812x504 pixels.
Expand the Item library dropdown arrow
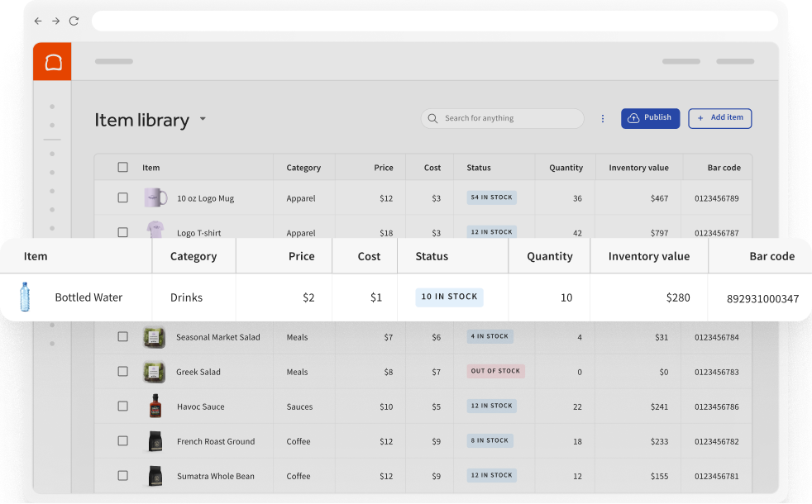(203, 119)
